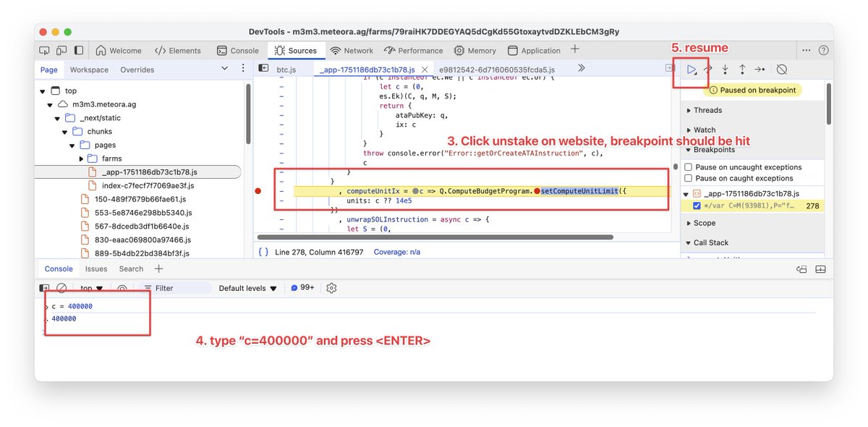The width and height of the screenshot is (868, 427).
Task: Open the customize DevTools ellipsis menu
Action: (x=807, y=51)
